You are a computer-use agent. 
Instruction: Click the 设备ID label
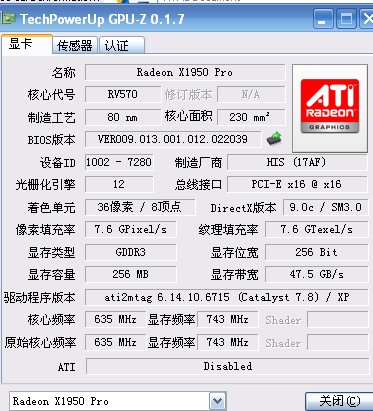[x=58, y=163]
